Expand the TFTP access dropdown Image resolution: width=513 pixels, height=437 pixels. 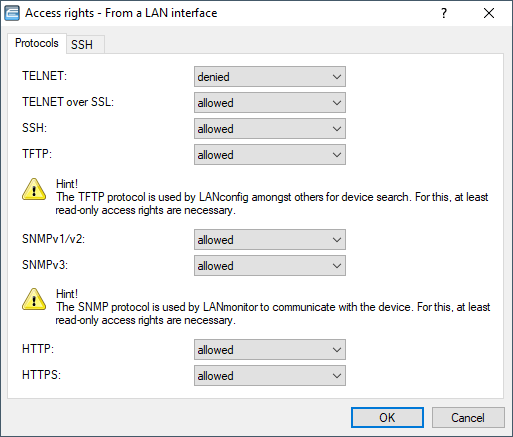pyautogui.click(x=270, y=155)
